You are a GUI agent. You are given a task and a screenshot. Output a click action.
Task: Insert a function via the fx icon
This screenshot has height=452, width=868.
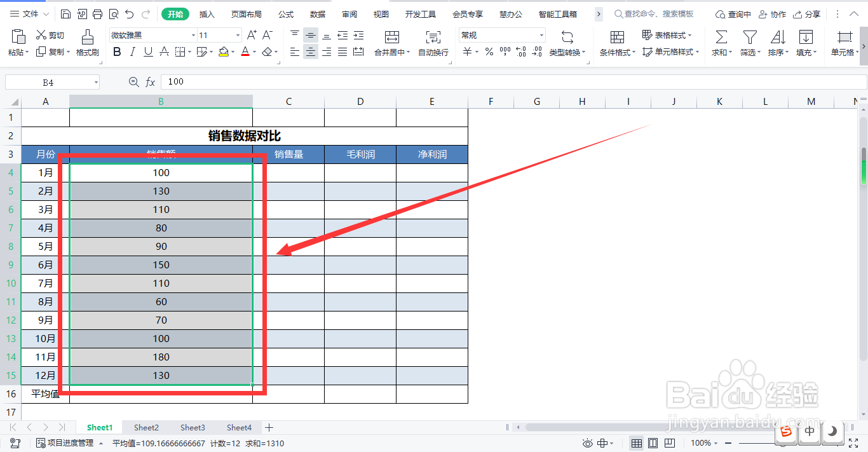pos(150,81)
